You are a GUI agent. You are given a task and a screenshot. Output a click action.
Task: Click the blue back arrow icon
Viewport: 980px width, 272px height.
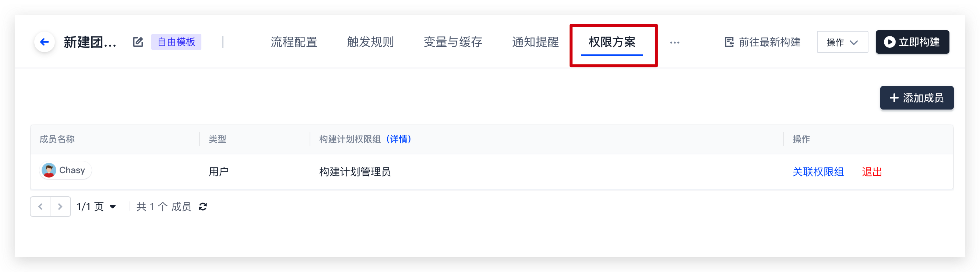point(45,42)
